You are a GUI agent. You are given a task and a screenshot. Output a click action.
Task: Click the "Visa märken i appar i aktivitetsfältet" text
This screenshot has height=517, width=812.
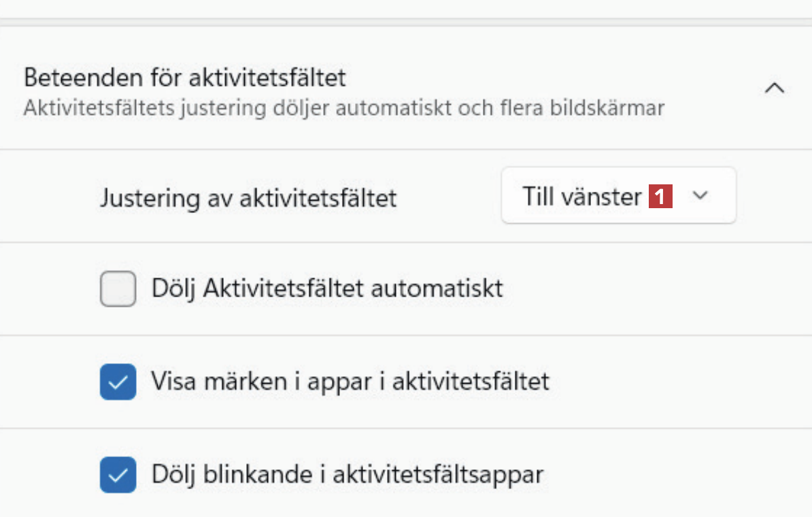(350, 381)
